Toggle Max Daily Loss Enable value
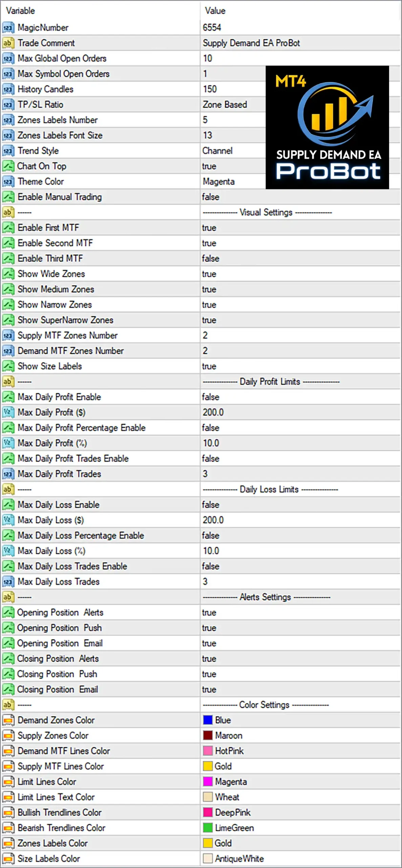 click(211, 505)
